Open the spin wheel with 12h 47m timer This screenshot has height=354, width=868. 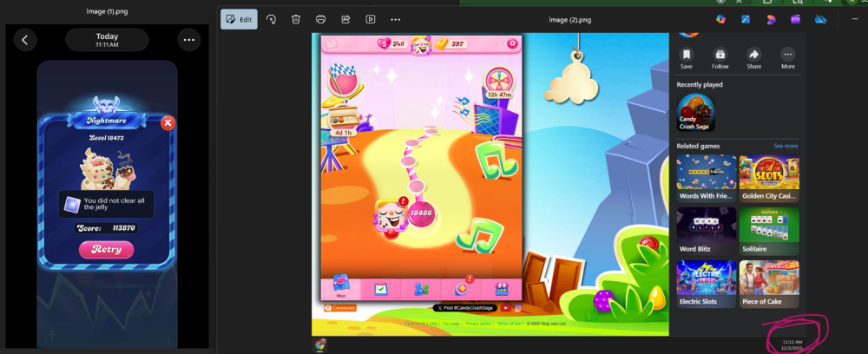pos(499,83)
